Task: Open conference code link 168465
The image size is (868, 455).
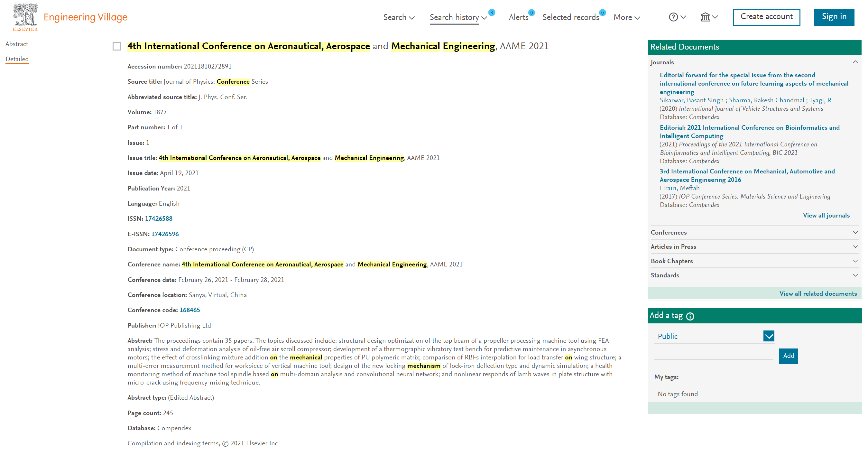Action: [189, 310]
